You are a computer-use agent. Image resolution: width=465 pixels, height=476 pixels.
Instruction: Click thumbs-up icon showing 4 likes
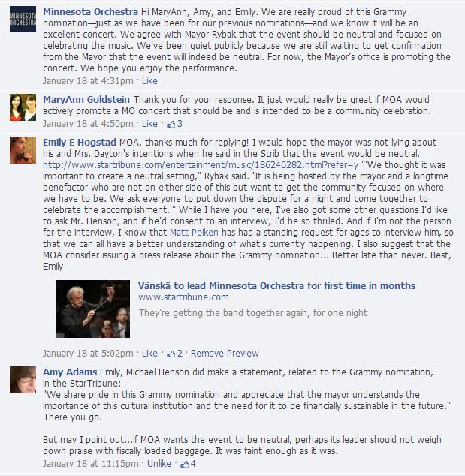pyautogui.click(x=188, y=464)
